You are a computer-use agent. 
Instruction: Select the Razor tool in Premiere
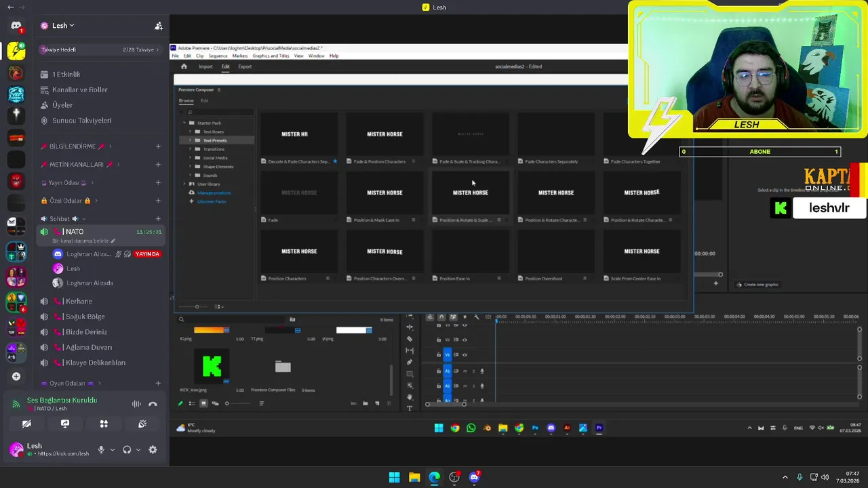tap(410, 339)
